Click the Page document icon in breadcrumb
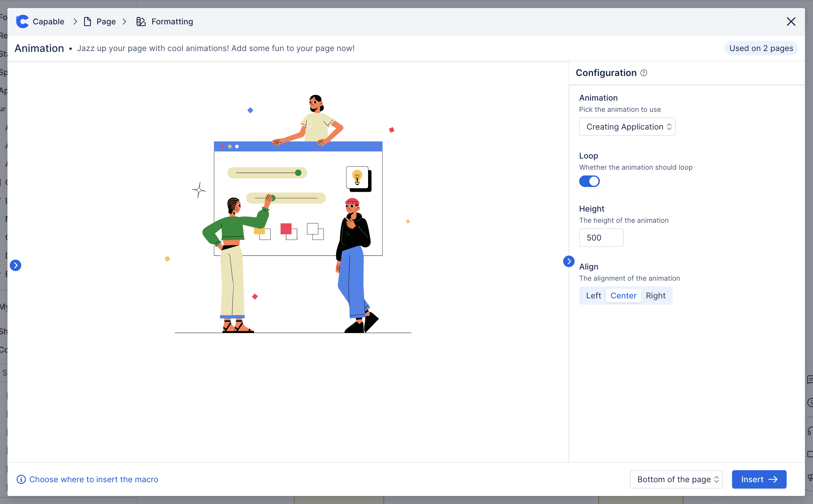 [87, 22]
